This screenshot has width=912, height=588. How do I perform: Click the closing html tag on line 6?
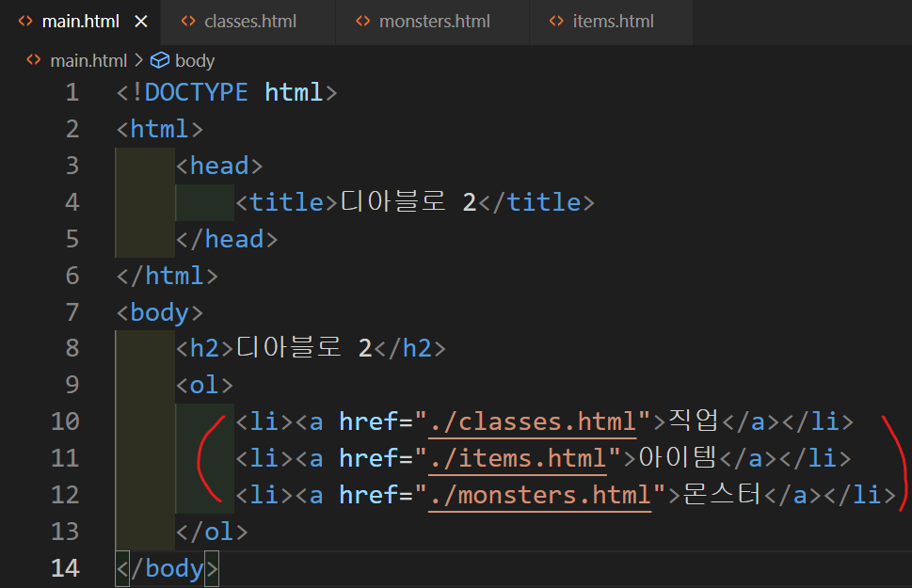point(168,276)
